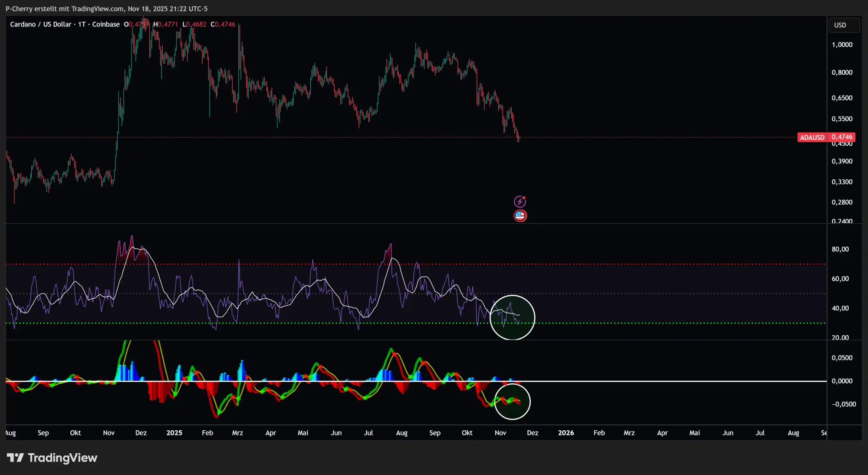The width and height of the screenshot is (868, 475).
Task: Click the C0,4746 close value in the legend
Action: (222, 24)
